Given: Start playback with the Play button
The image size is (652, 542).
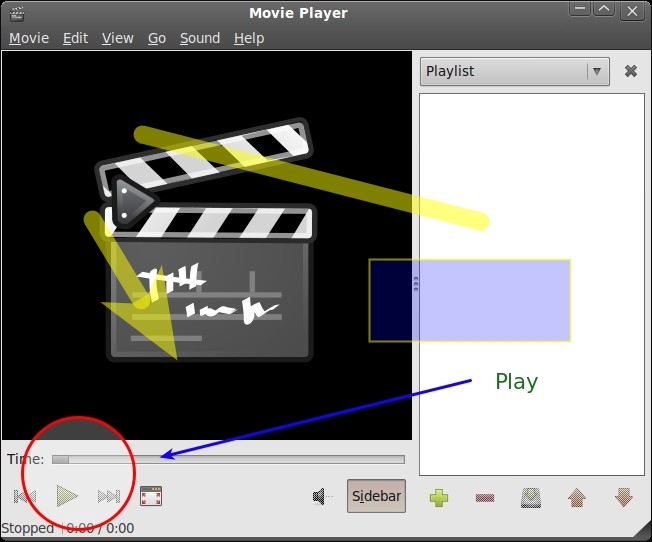Looking at the screenshot, I should [67, 496].
